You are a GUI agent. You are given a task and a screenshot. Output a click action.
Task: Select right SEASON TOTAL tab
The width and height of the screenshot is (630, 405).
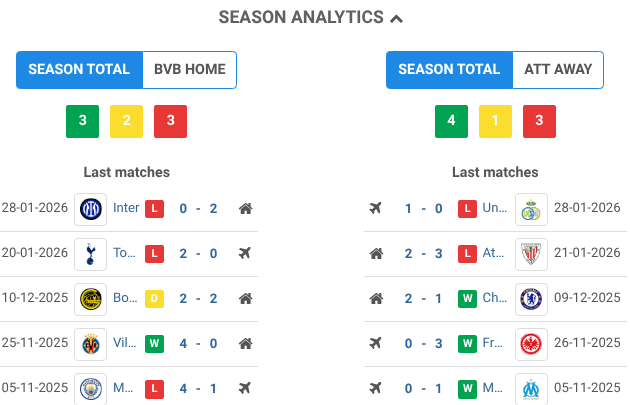449,70
